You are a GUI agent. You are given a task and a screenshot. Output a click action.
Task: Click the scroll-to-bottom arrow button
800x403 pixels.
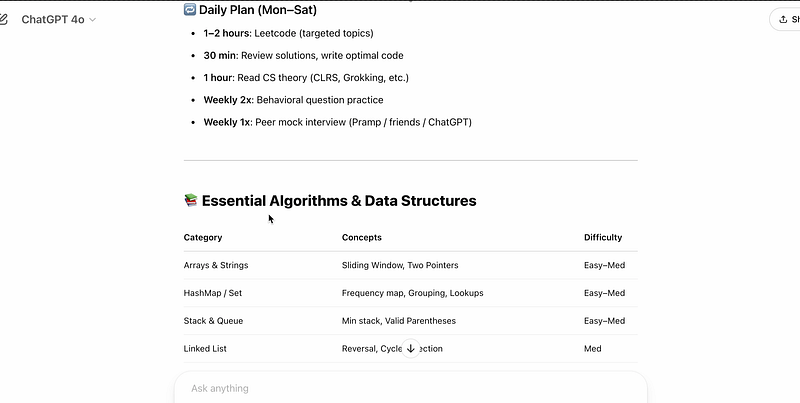[410, 349]
